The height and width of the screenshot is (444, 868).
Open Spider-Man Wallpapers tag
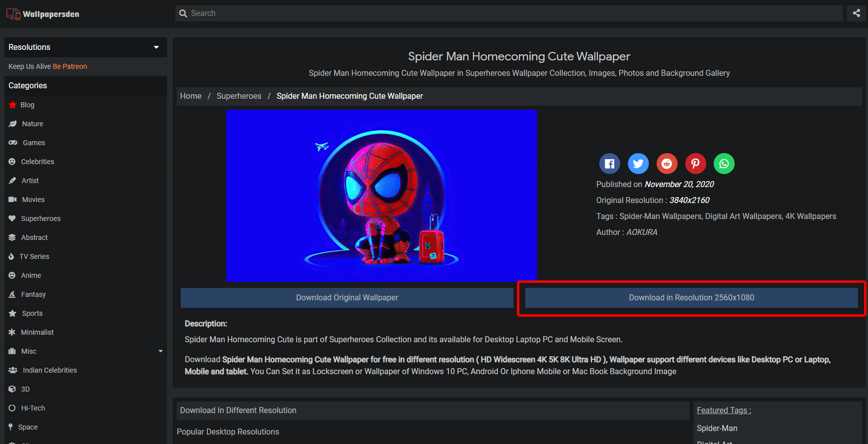tap(661, 217)
